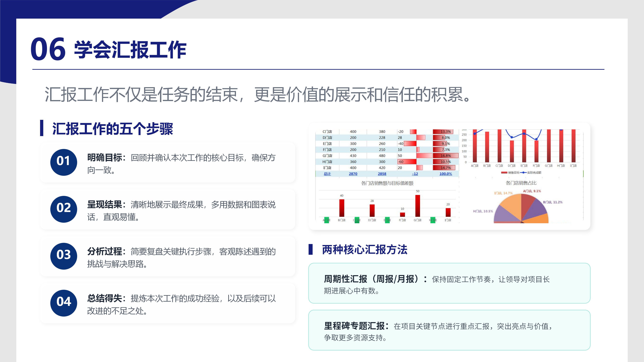The image size is (644, 362).
Task: Select the 呈现结果 step card
Action: tap(168, 209)
